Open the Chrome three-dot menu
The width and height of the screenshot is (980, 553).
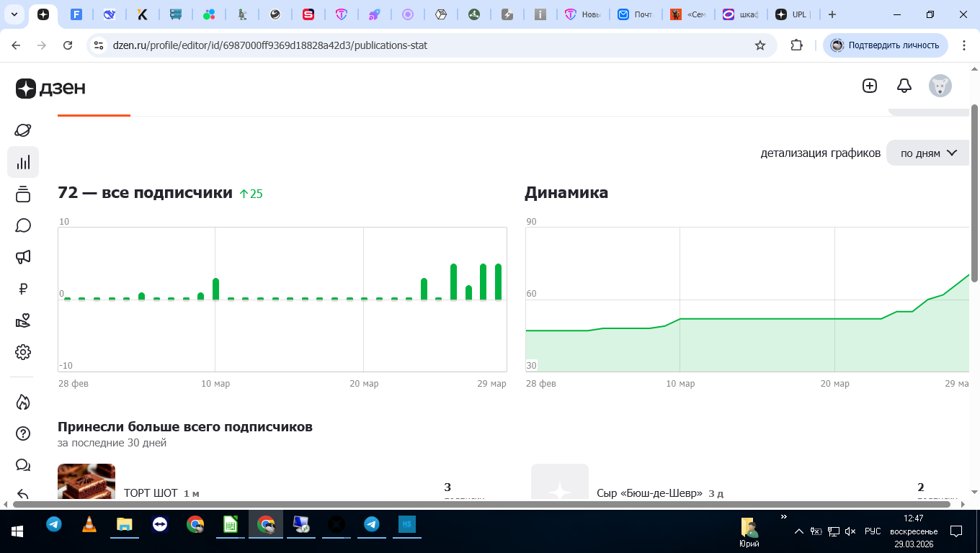click(x=964, y=45)
